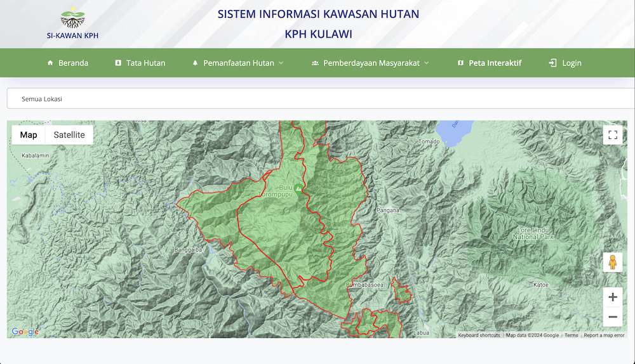This screenshot has width=635, height=364.
Task: Switch map to Satellite view
Action: point(69,134)
